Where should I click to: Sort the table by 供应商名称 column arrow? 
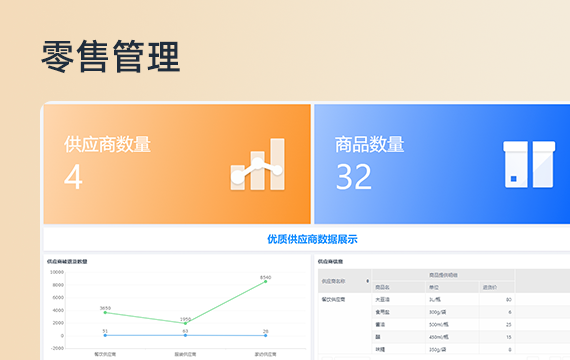pyautogui.click(x=368, y=281)
